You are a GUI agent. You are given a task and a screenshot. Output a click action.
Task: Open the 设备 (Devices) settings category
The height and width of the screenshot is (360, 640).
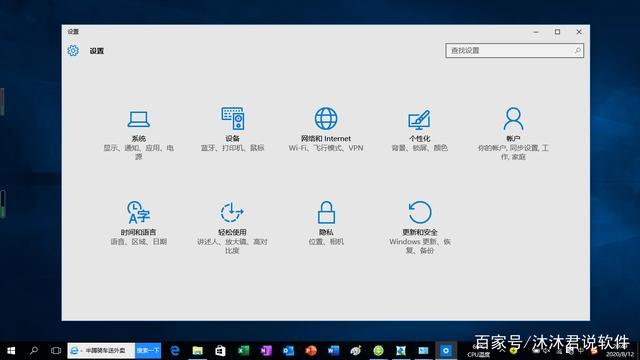point(232,130)
